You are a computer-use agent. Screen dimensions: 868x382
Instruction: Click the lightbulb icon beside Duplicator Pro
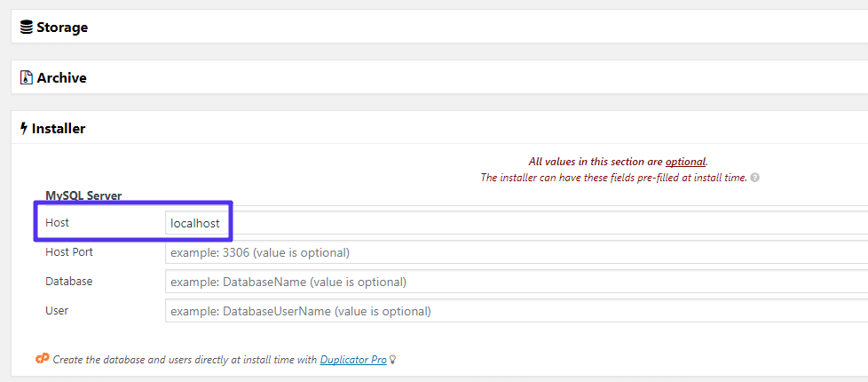tap(393, 360)
